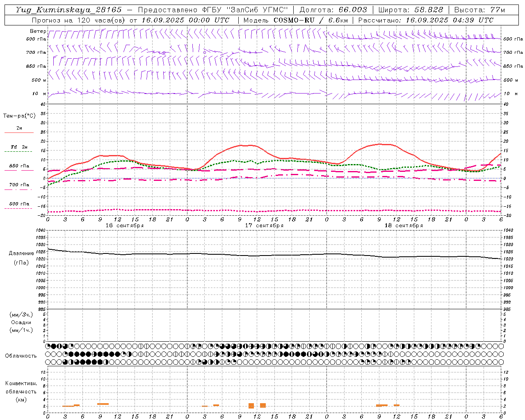The image size is (525, 420).
Task: Click the (км) unit of convective cloudiness
Action: coord(21,399)
